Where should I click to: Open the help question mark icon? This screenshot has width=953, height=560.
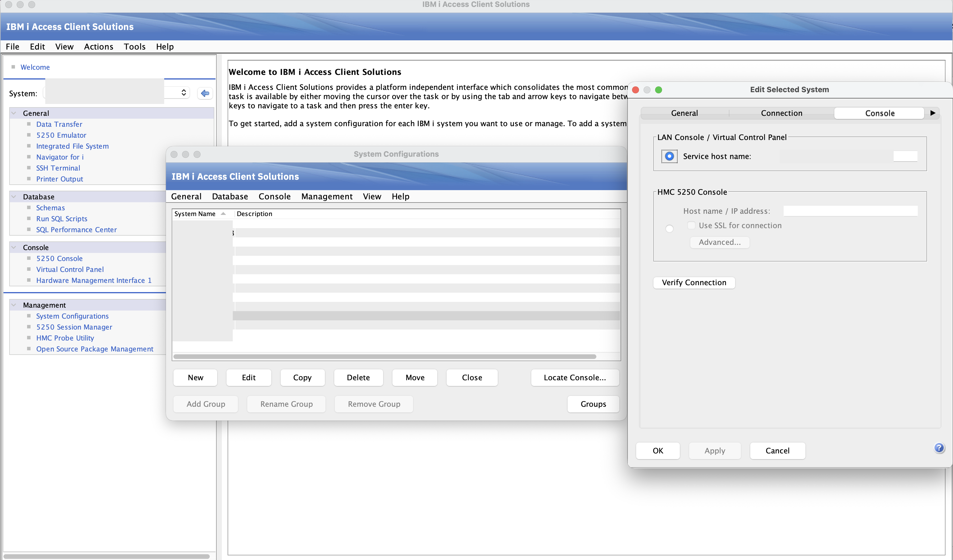coord(939,448)
